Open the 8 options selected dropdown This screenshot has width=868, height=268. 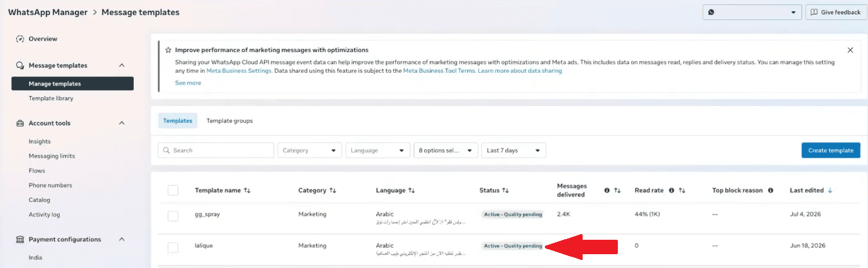click(x=446, y=151)
